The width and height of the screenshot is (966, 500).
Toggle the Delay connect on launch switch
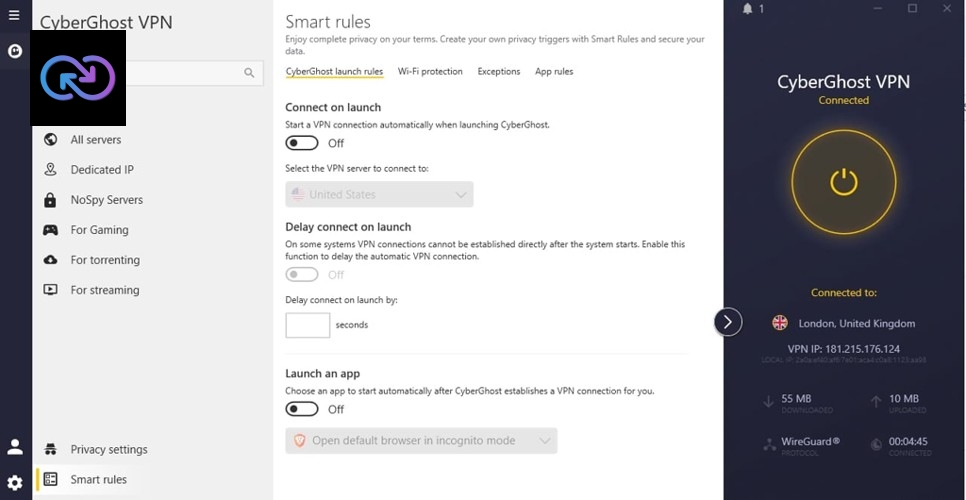[x=302, y=275]
